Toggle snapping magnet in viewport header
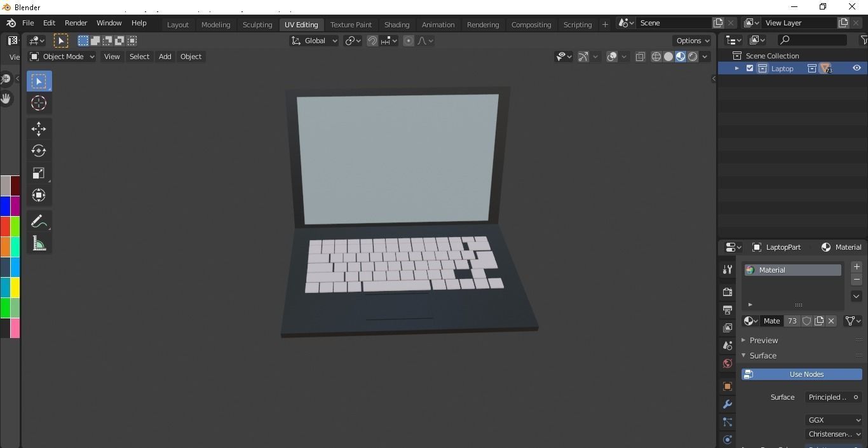The image size is (868, 448). point(372,41)
